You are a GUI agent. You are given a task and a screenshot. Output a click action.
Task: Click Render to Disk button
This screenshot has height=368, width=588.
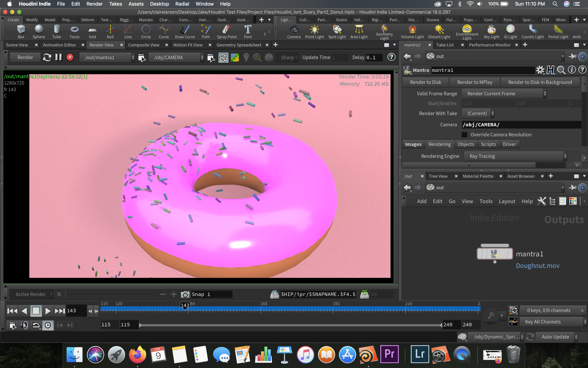pyautogui.click(x=425, y=82)
